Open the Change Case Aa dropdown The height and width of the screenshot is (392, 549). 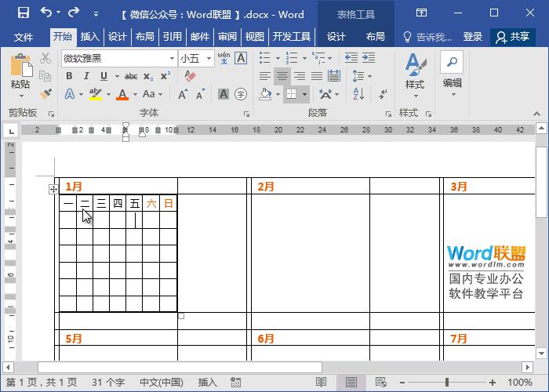[x=153, y=94]
